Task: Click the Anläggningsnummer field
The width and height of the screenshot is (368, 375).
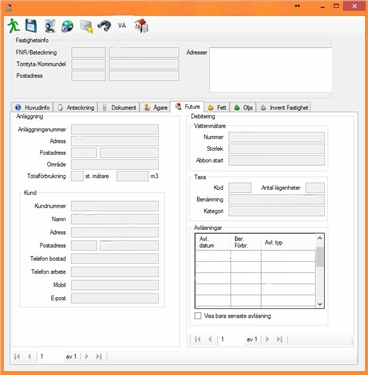Action: pyautogui.click(x=115, y=129)
